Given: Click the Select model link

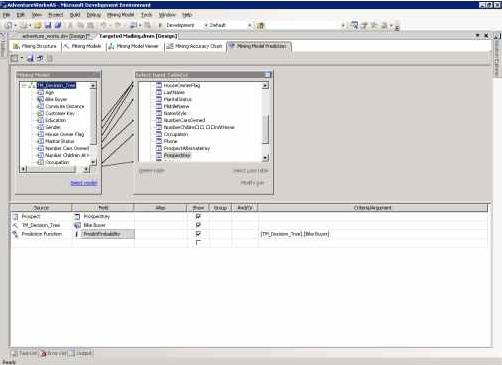Looking at the screenshot, I should coord(84,183).
